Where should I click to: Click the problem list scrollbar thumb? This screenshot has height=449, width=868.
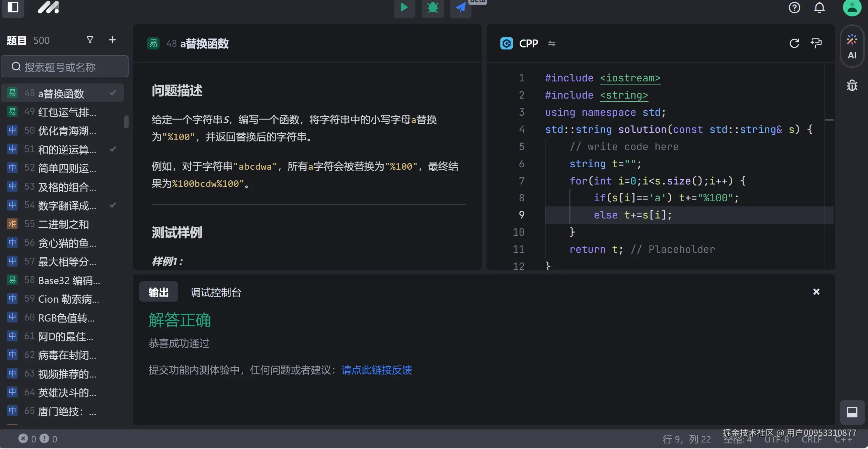click(x=126, y=122)
